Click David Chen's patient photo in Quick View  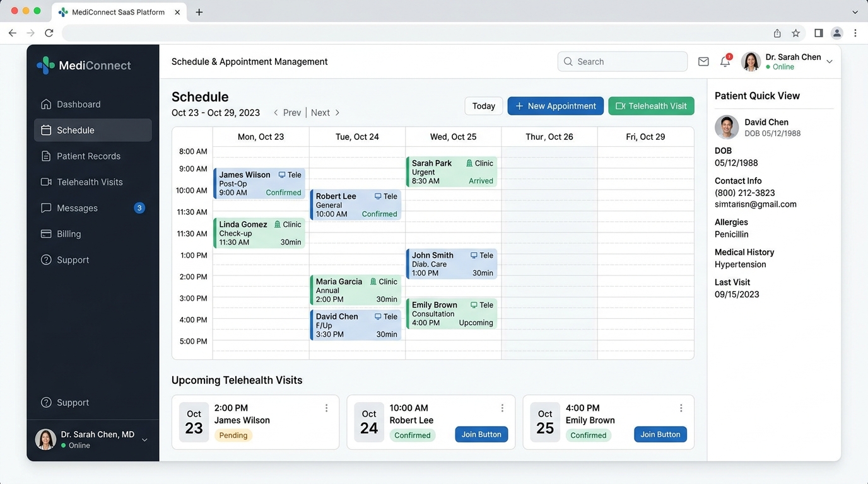727,127
